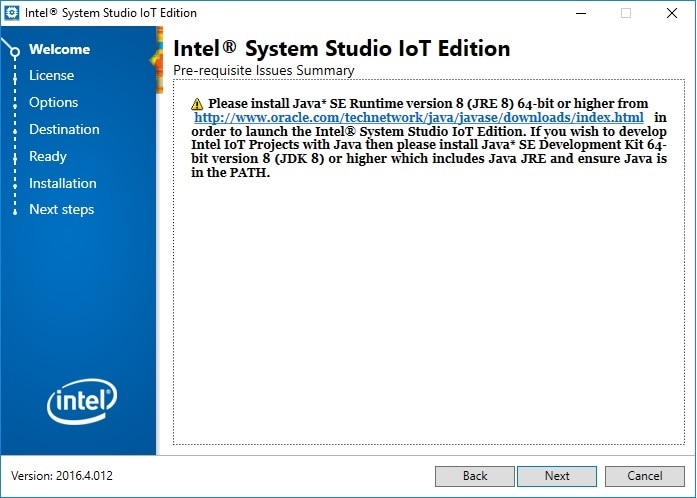Click the version 2016.4.012 label

pos(62,476)
